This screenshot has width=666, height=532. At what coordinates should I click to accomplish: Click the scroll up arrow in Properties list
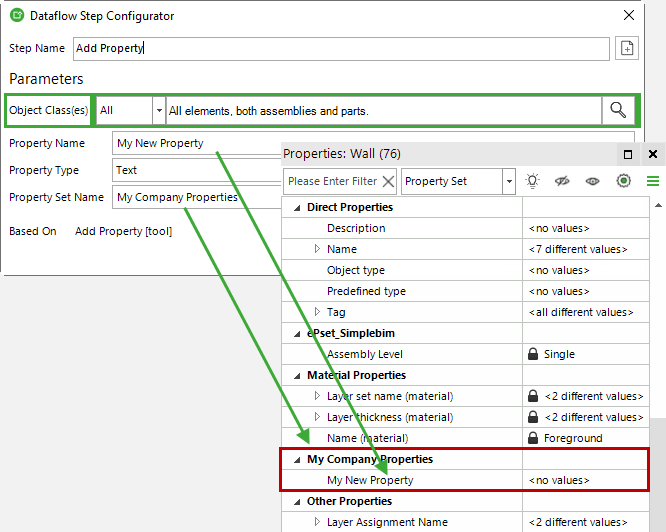[x=658, y=205]
